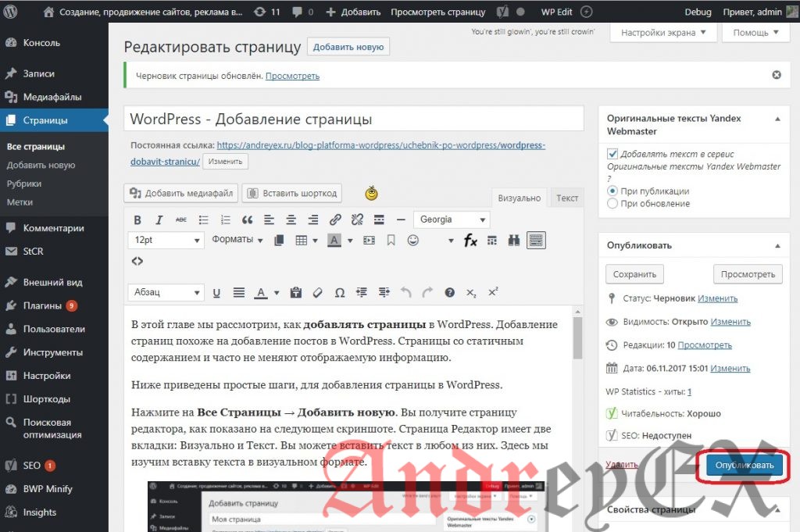Enable adding text to Yandex Webmaster service

point(614,154)
